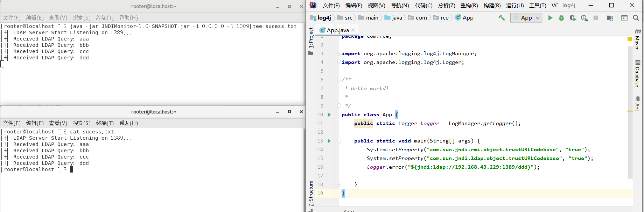Open 查看(V) menu in bottom terminal
Image resolution: width=644 pixels, height=212 pixels.
(x=58, y=123)
